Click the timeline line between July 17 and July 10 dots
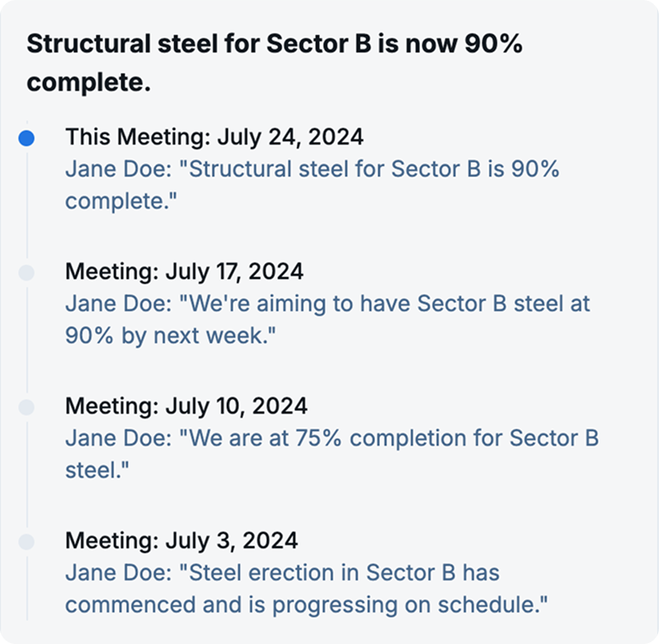This screenshot has width=659, height=644. (x=26, y=339)
